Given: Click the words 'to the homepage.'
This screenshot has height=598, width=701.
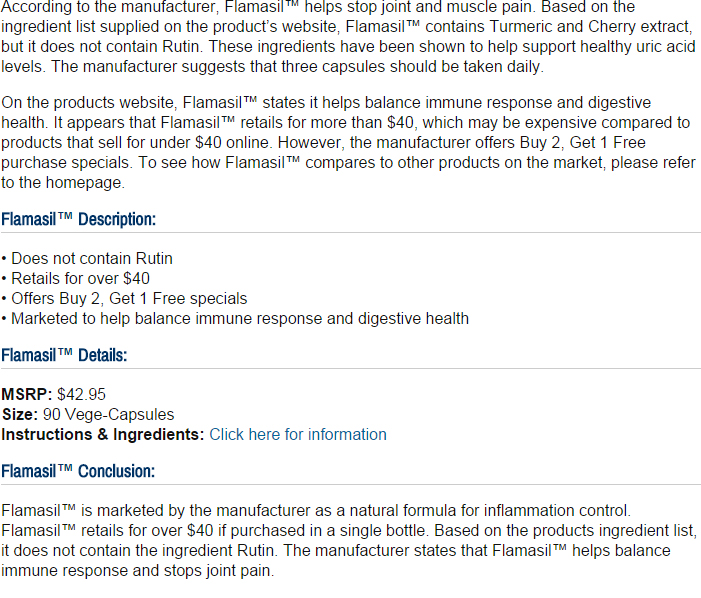Looking at the screenshot, I should point(63,183).
